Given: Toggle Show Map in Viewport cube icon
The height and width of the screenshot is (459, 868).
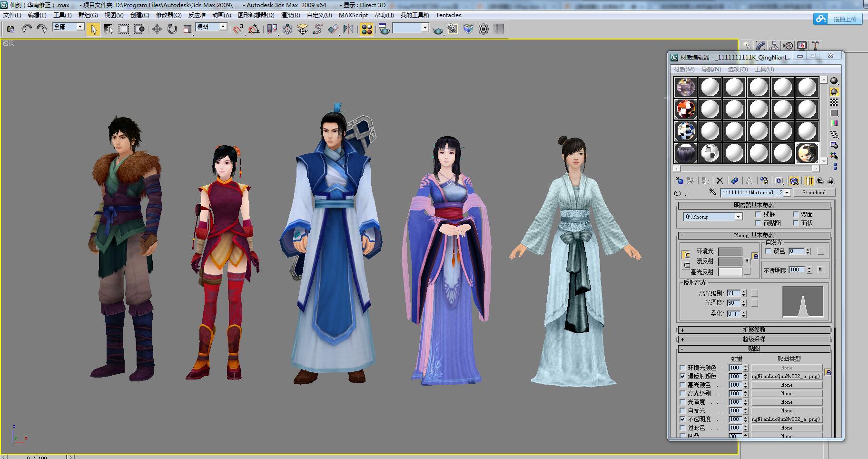Looking at the screenshot, I should pos(794,181).
